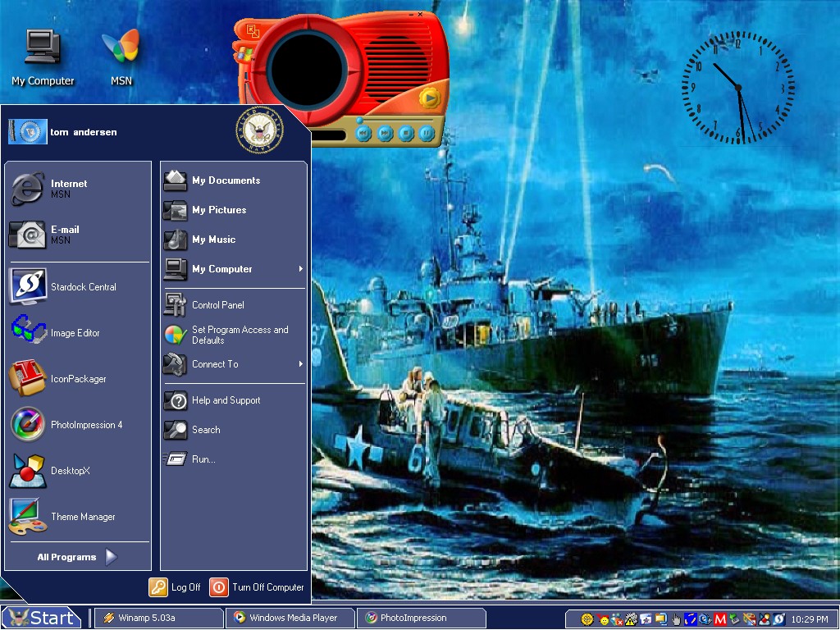This screenshot has height=630, width=840.
Task: Click the media player switch-mode icon
Action: 253,31
